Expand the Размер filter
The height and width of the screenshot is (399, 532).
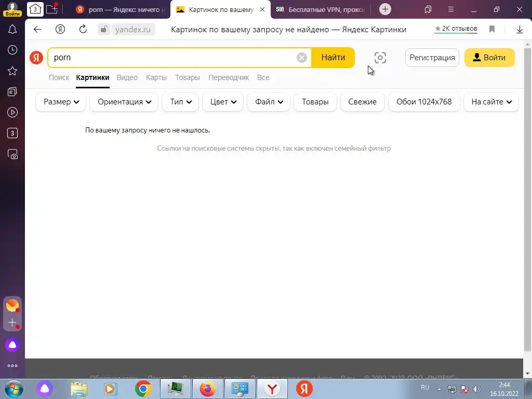61,102
